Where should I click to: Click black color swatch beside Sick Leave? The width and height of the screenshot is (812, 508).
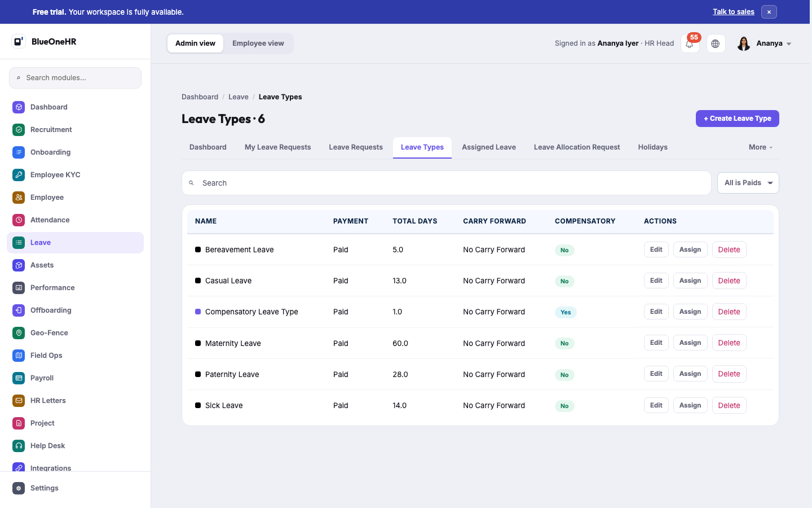pyautogui.click(x=198, y=405)
